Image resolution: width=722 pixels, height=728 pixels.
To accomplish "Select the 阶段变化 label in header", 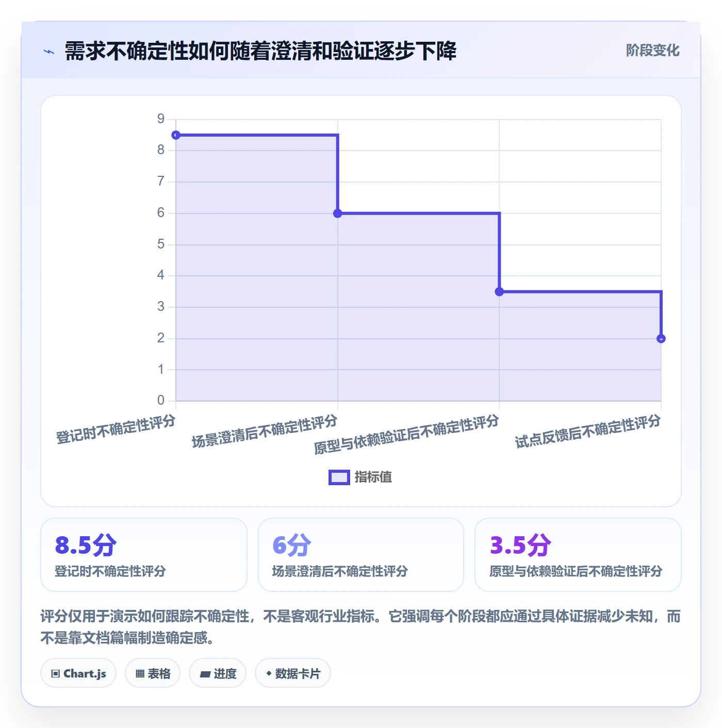I will [x=652, y=51].
